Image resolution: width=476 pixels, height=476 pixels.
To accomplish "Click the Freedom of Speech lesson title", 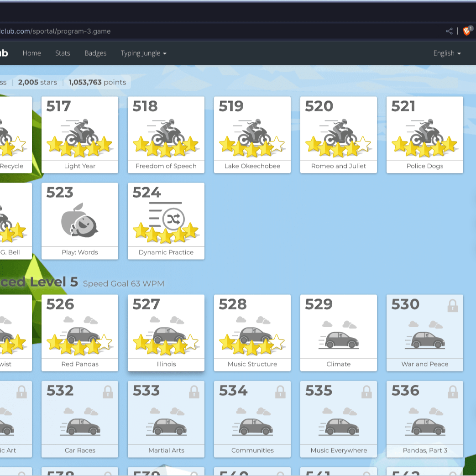I will pos(166,166).
